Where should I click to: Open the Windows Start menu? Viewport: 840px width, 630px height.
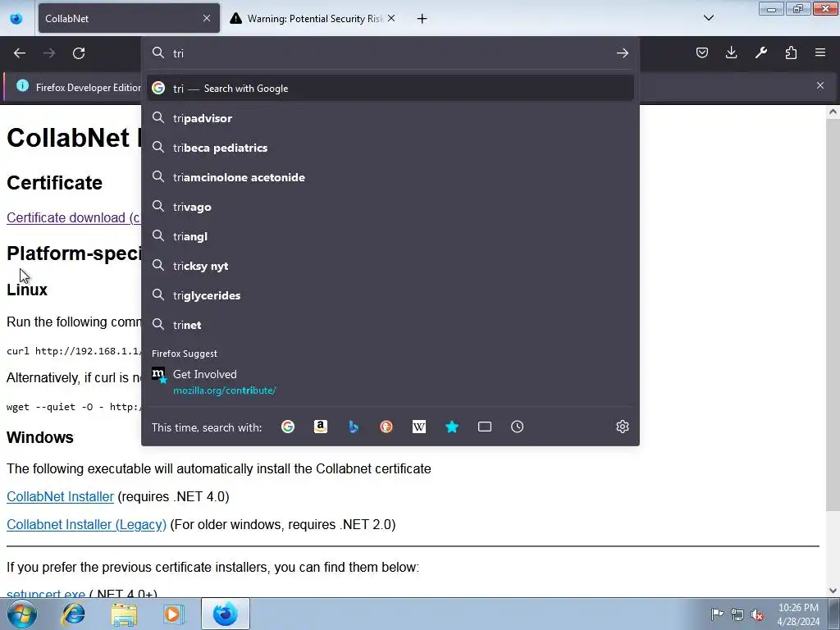[x=22, y=614]
